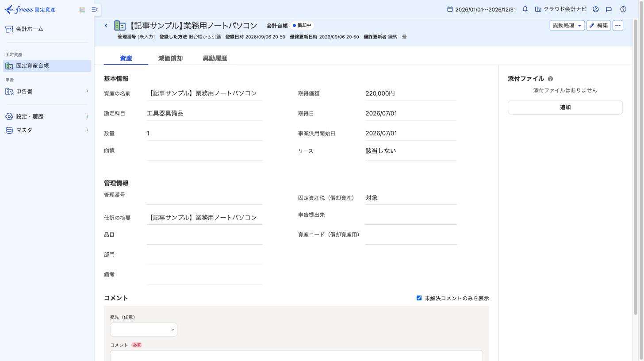This screenshot has width=644, height=361.
Task: Switch to the 異動履歴 tab
Action: click(x=215, y=58)
